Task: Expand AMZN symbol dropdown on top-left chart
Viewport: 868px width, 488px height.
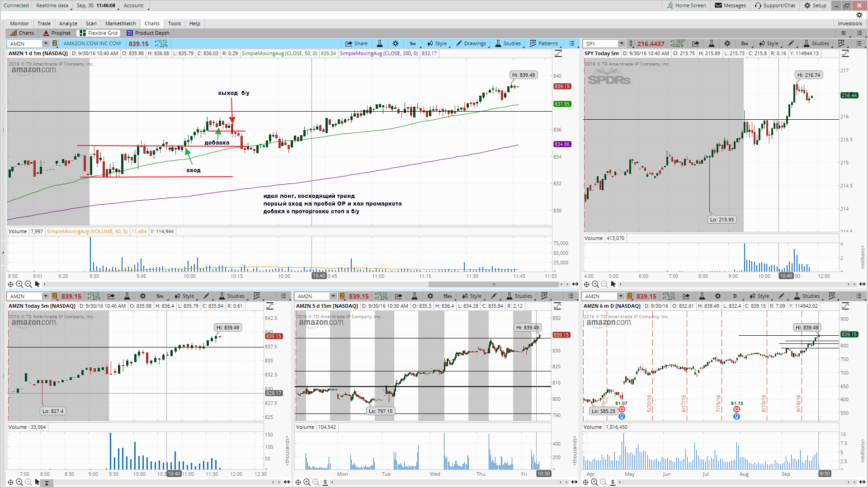Action: click(x=45, y=43)
